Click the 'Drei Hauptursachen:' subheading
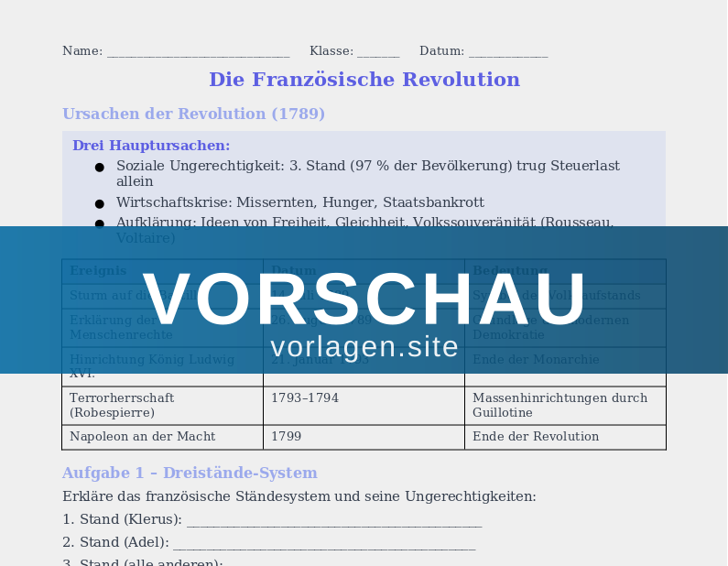 coord(151,146)
